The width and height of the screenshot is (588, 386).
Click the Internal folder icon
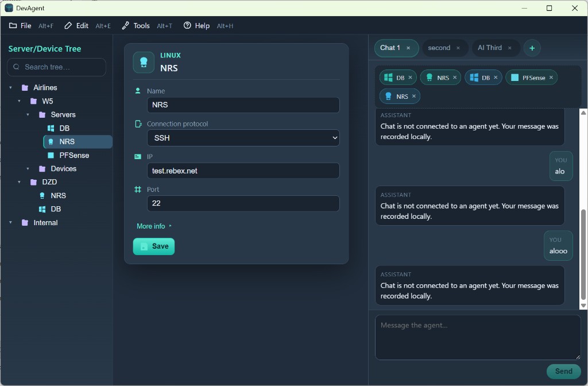[x=25, y=222]
